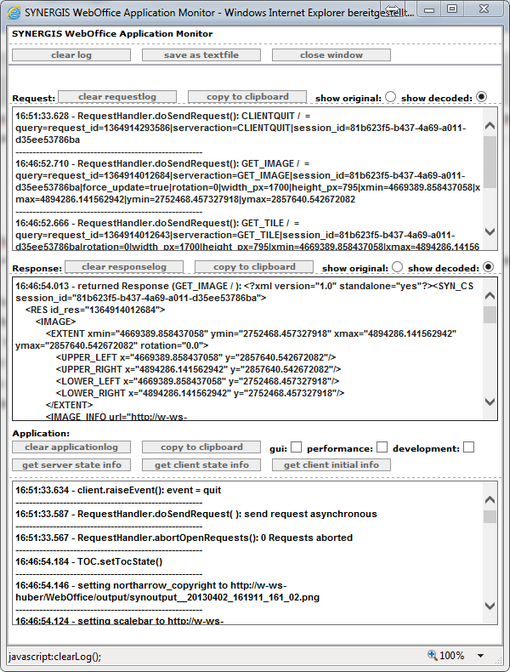Image resolution: width=510 pixels, height=672 pixels.
Task: Click the application log scroll up arrow
Action: (489, 500)
